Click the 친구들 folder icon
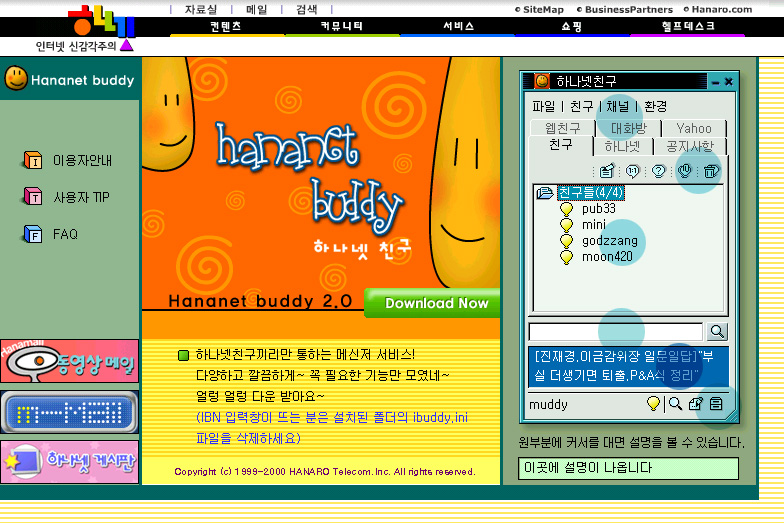Image resolution: width=784 pixels, height=523 pixels. point(544,192)
